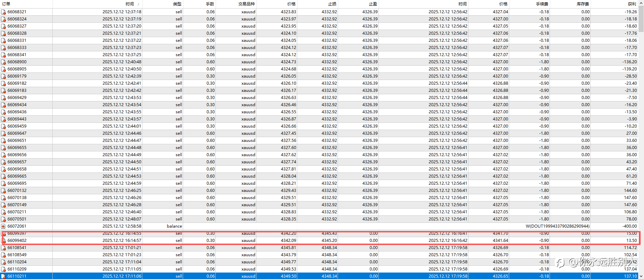Image resolution: width=644 pixels, height=279 pixels.
Task: Click the vertical scrollbar up arrow
Action: [x=641, y=3]
